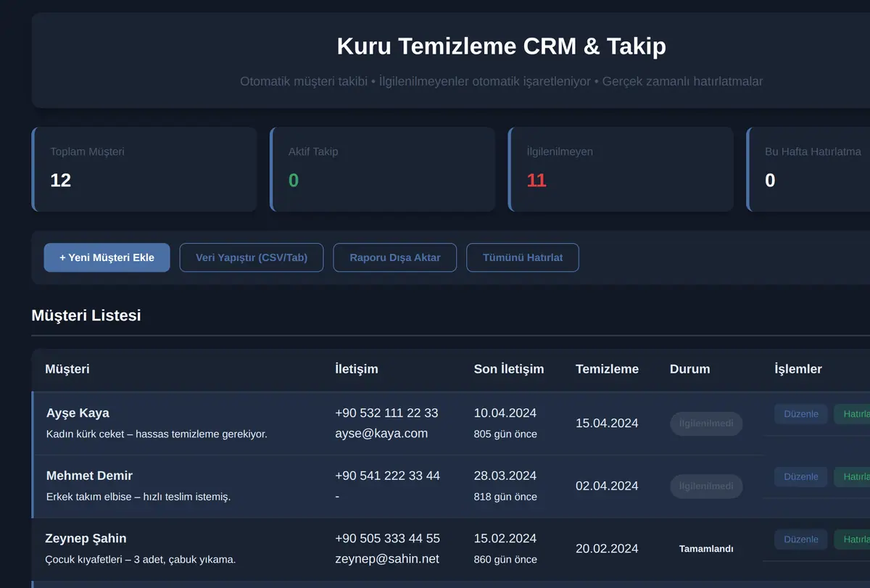The image size is (870, 588).
Task: Click the İşlemler column header
Action: pyautogui.click(x=798, y=369)
